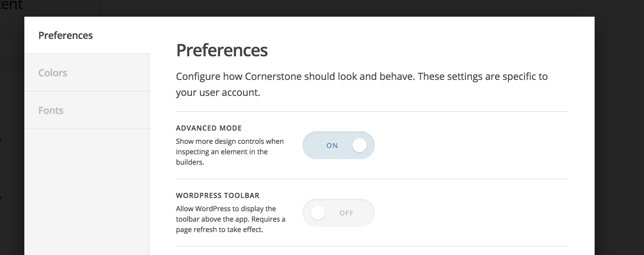Select the Preferences sidebar tab
This screenshot has width=644, height=255.
(66, 35)
